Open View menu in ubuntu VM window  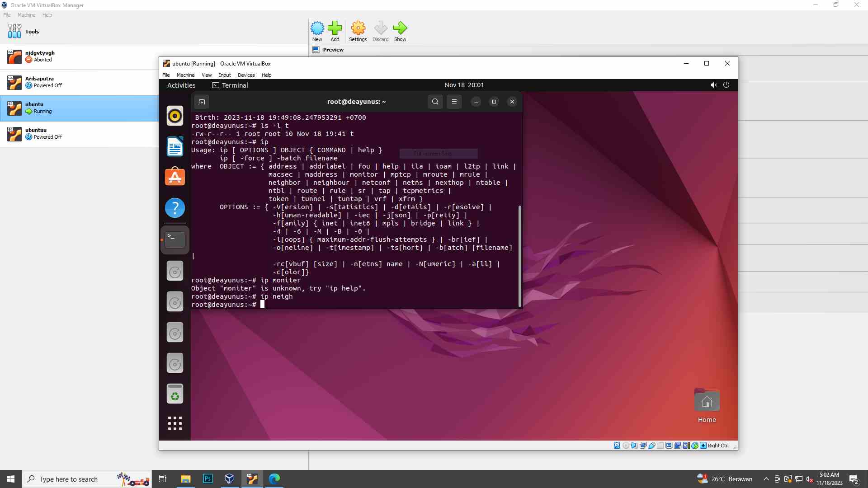pos(207,75)
